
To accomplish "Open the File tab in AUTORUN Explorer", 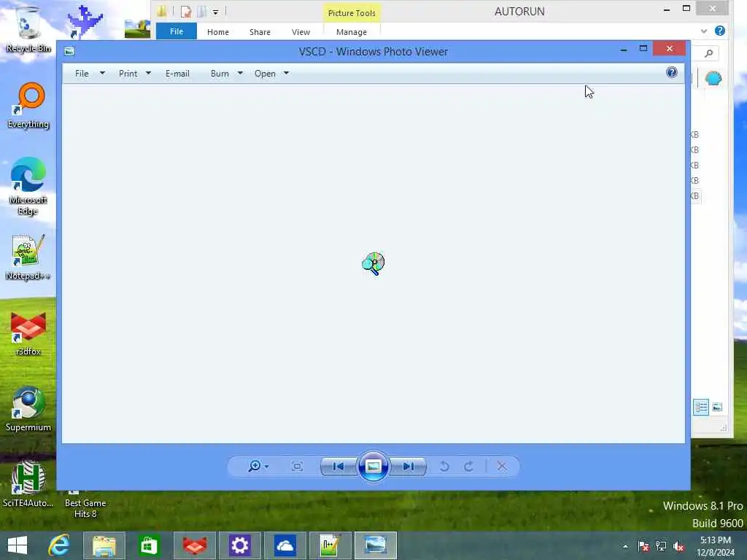I will [x=177, y=31].
